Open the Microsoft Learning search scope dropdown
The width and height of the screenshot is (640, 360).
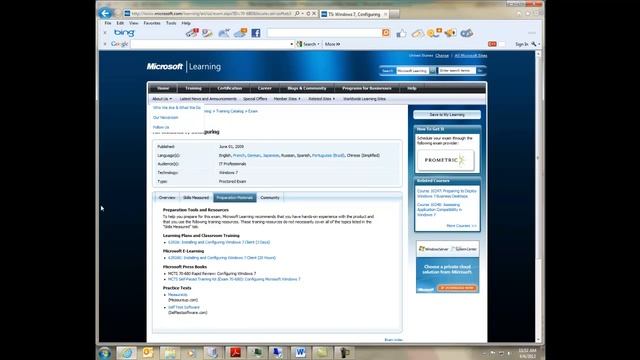tap(433, 71)
